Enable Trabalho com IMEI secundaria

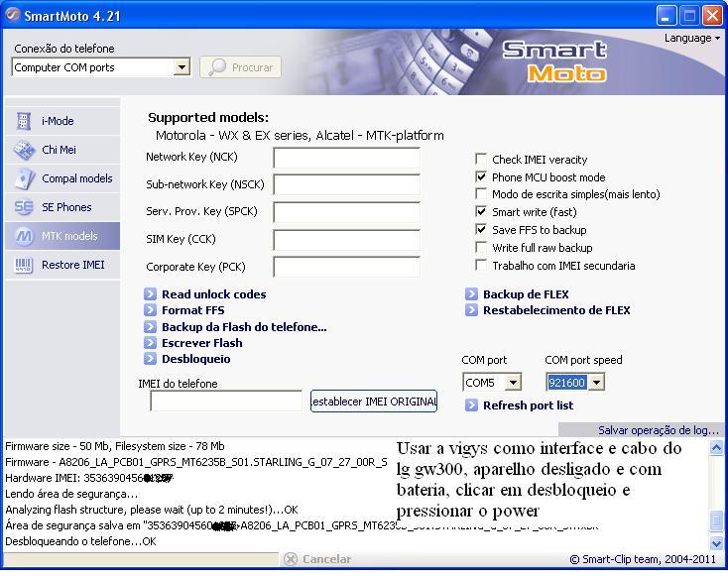(x=481, y=265)
